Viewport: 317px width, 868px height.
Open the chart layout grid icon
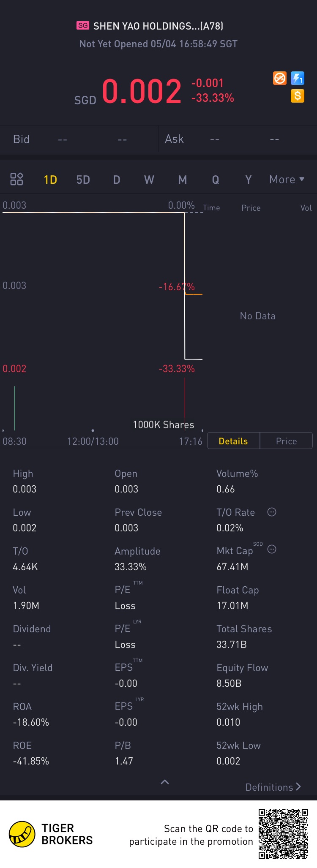coord(16,179)
